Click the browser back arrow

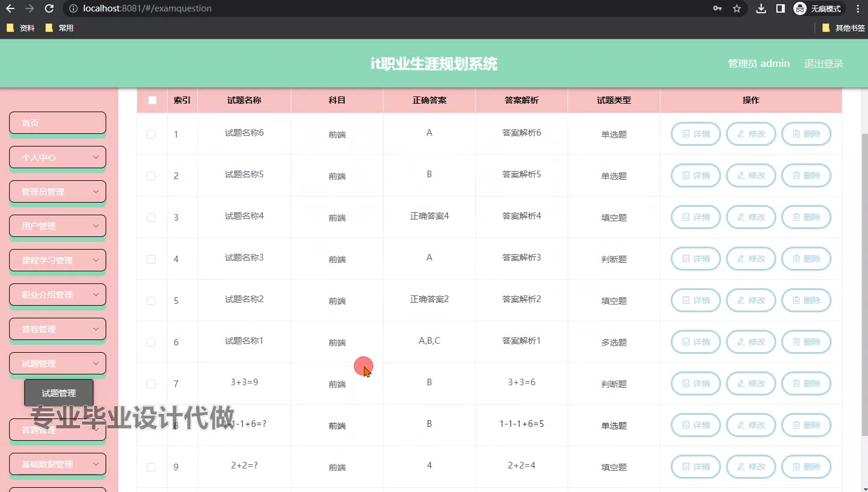10,8
